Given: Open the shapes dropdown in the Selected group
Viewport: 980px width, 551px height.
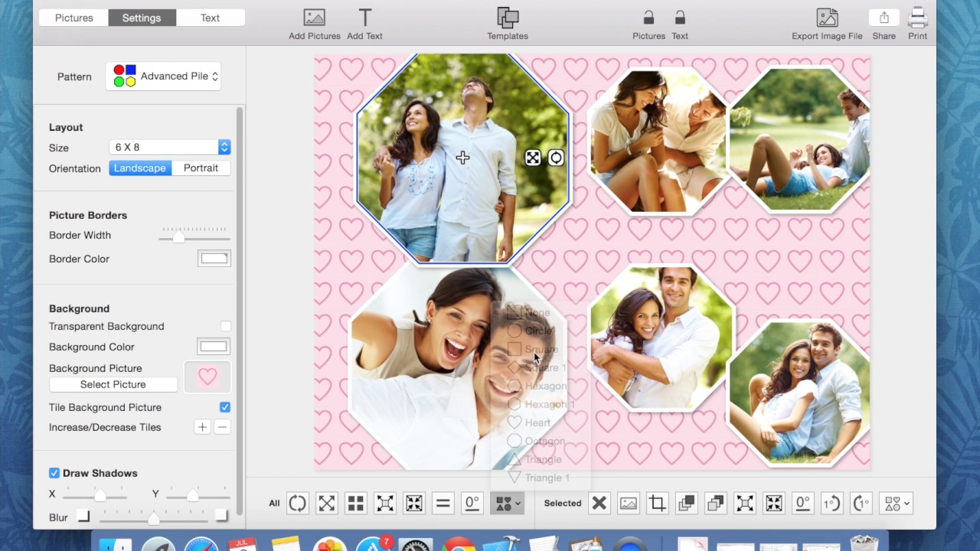Looking at the screenshot, I should (x=896, y=503).
